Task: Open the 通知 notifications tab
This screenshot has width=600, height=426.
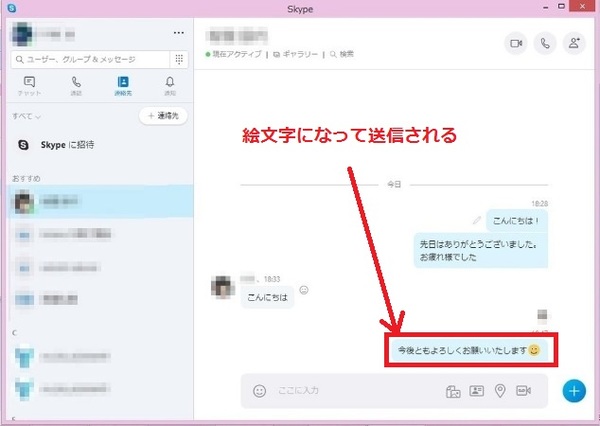Action: (x=169, y=86)
